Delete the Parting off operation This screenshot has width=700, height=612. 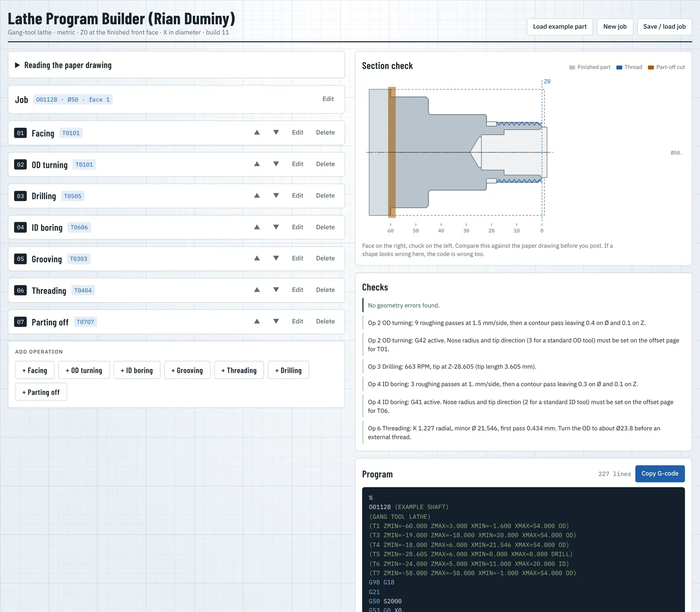coord(325,321)
